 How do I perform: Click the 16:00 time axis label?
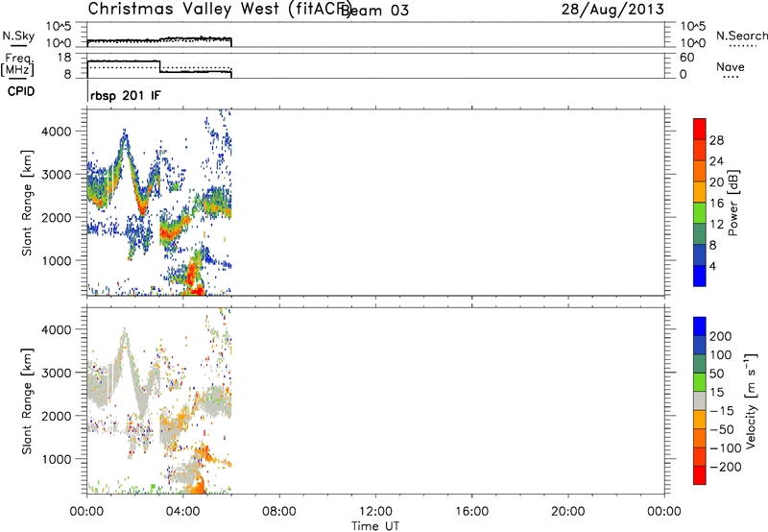pyautogui.click(x=472, y=512)
